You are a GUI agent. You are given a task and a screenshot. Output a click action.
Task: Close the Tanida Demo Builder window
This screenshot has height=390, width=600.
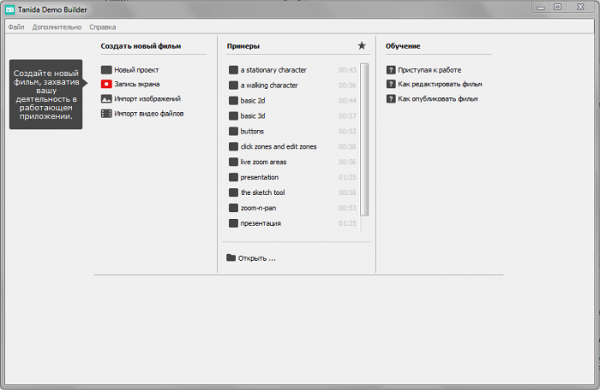(x=581, y=7)
